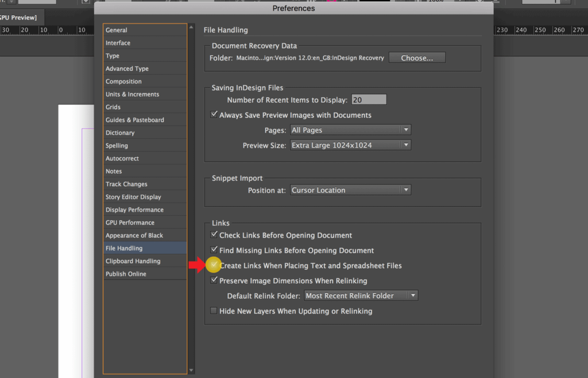Disable Preserve Image Dimensions When Relinking
Screen dimensions: 588x378
214,280
